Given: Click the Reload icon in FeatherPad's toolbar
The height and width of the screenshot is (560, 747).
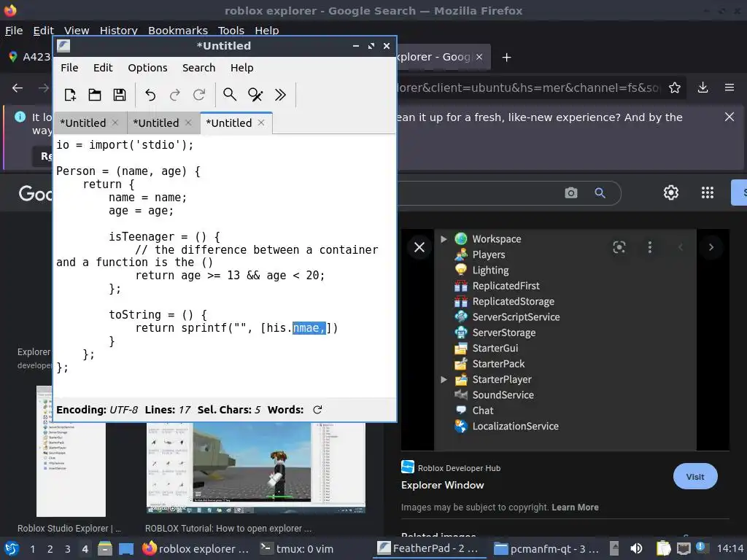Looking at the screenshot, I should coord(199,95).
